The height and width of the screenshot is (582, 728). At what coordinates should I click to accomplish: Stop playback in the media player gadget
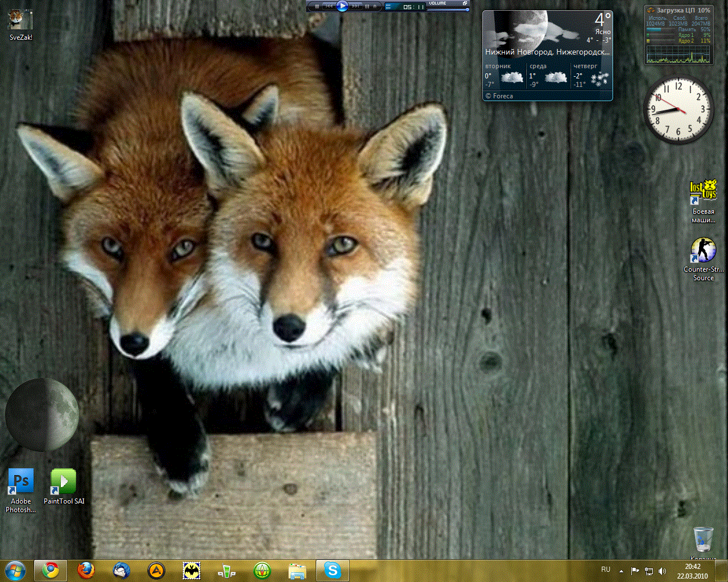coord(317,6)
